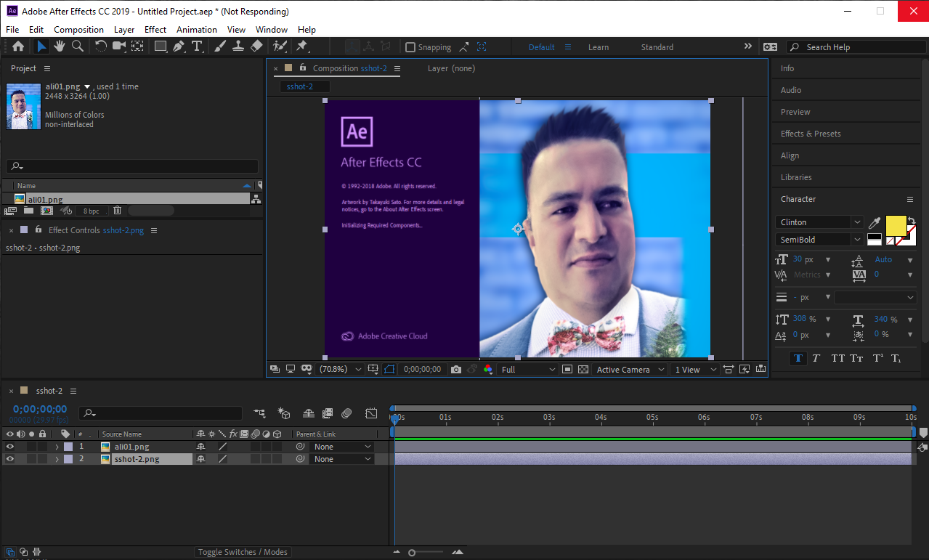Select the Horizontal Type tool
This screenshot has width=929, height=560.
(x=197, y=46)
